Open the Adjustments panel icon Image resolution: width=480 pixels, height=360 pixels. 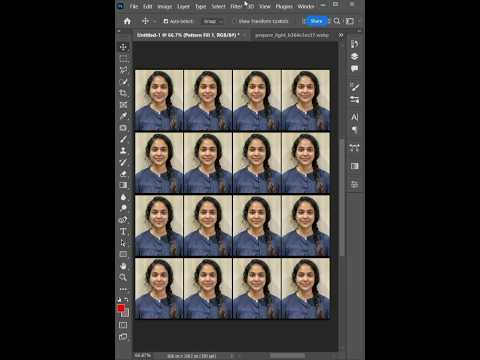[355, 99]
